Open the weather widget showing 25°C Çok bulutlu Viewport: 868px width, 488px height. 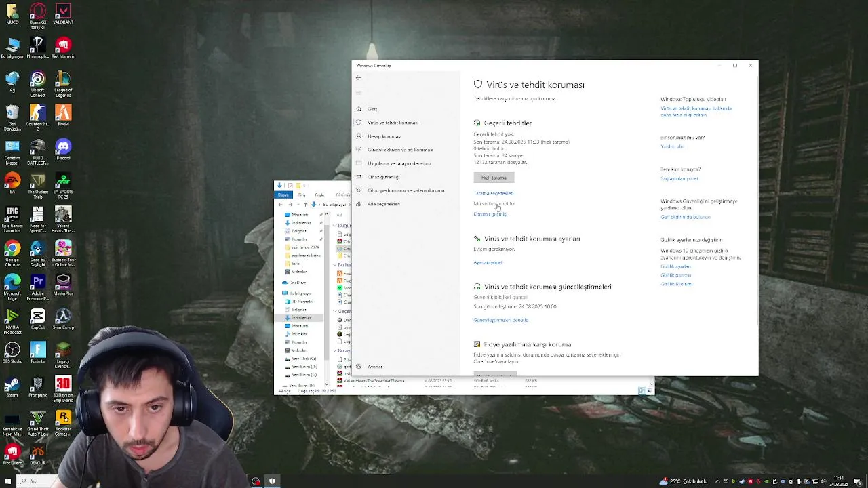pyautogui.click(x=685, y=481)
